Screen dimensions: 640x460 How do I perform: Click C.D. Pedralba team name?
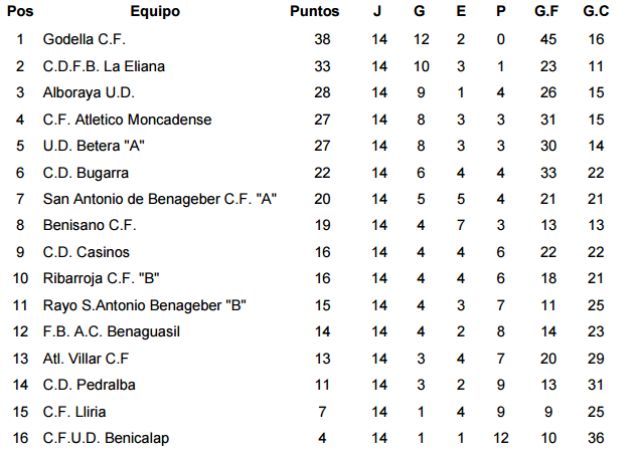click(x=89, y=384)
